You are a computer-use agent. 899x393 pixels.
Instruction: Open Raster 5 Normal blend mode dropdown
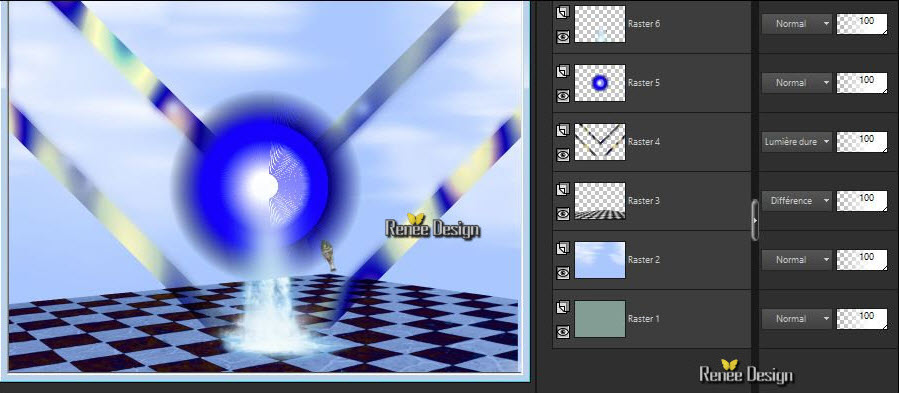click(x=796, y=83)
